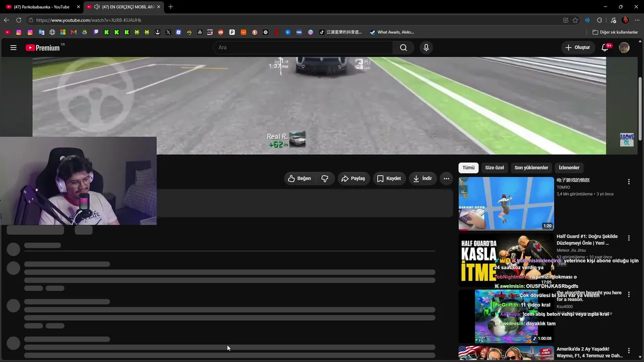The width and height of the screenshot is (644, 362).
Task: Open the What Awaits, Aleks... Steam bookmark
Action: 392,32
